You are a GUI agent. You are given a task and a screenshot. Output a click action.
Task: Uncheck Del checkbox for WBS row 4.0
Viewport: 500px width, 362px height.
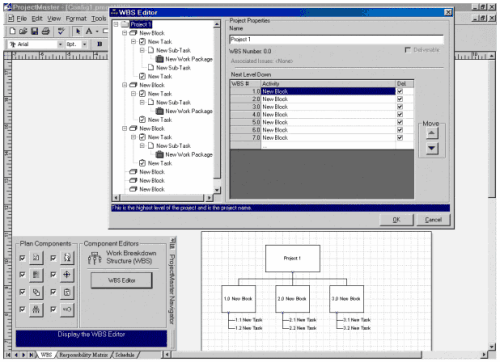pos(400,114)
